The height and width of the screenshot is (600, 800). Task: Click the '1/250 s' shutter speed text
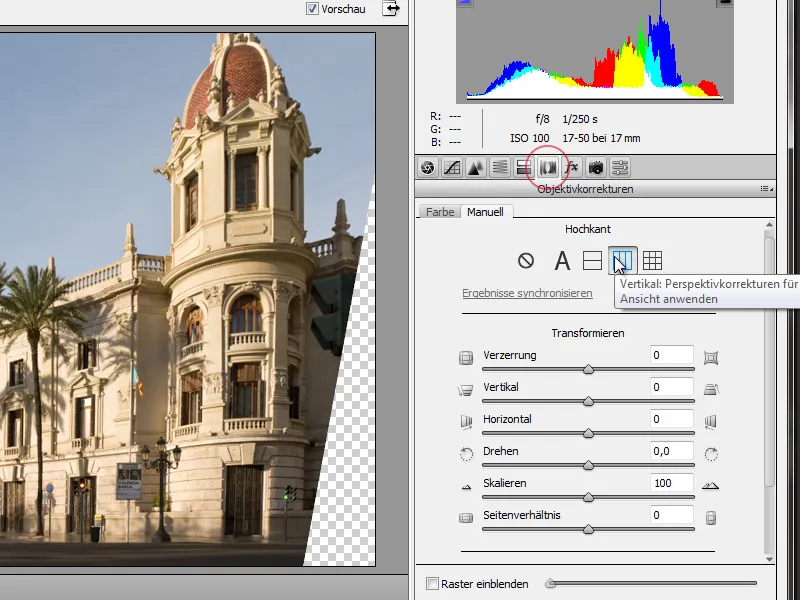coord(580,119)
